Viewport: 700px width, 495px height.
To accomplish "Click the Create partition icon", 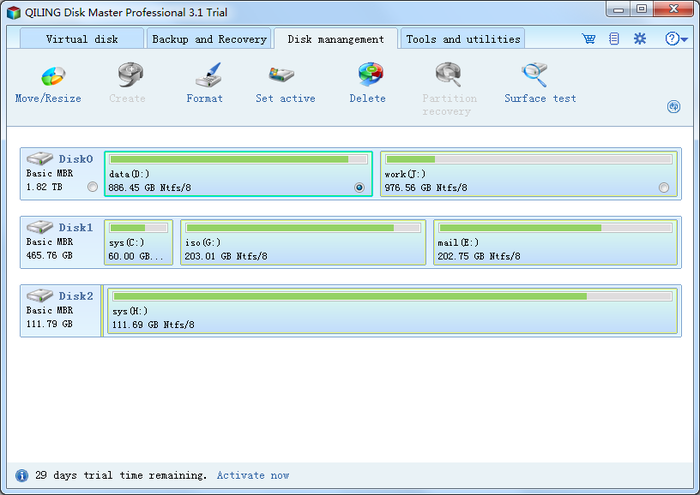I will point(130,75).
